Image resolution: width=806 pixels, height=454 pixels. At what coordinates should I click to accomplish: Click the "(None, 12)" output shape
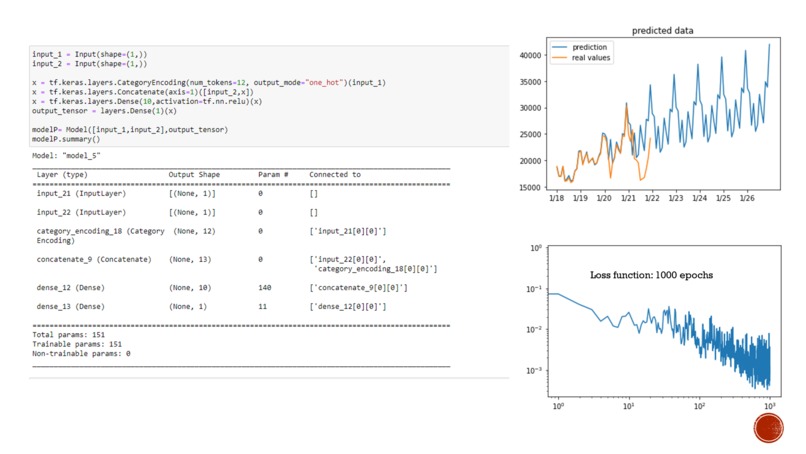pos(194,231)
